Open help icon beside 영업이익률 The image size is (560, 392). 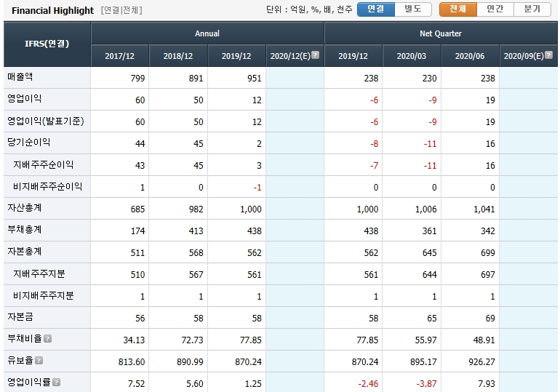pos(56,382)
